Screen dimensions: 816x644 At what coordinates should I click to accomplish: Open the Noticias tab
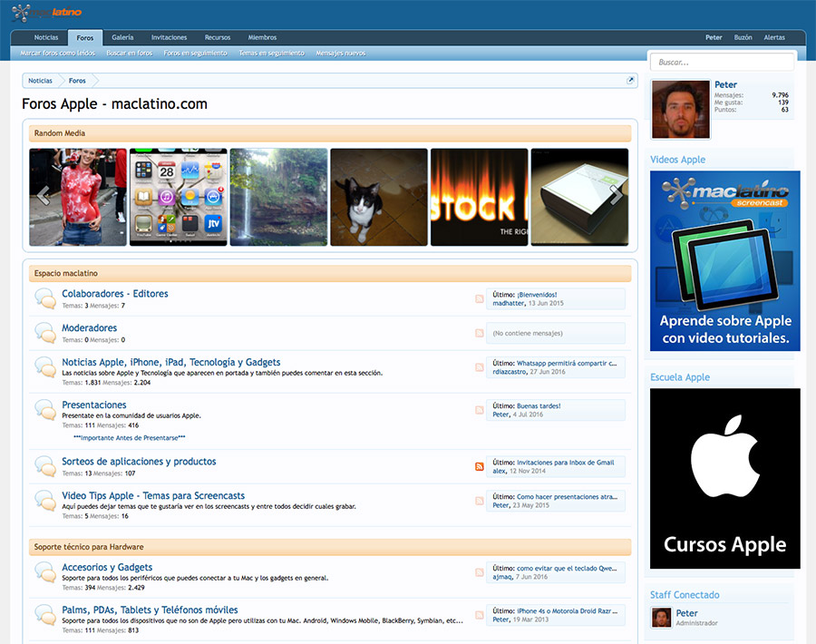pos(46,37)
